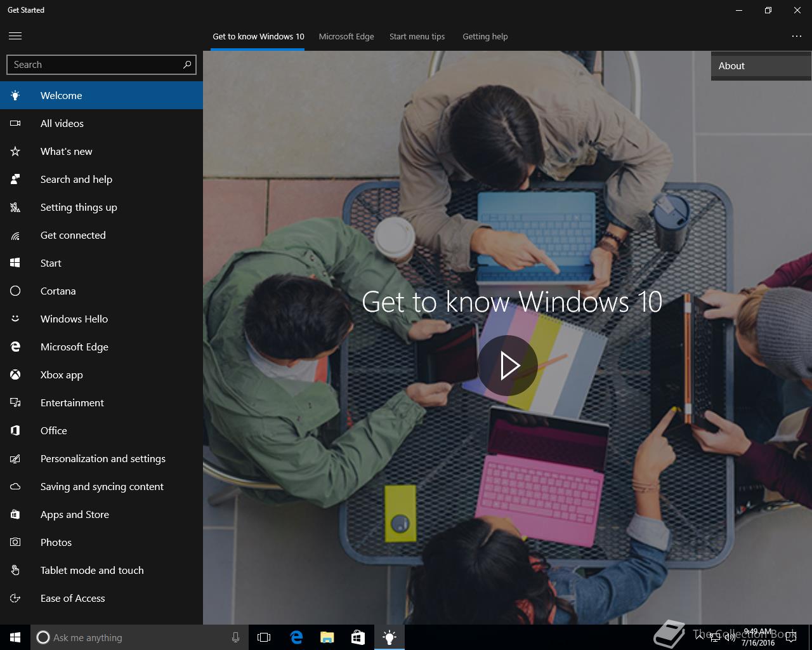Click the Get Started lightbulb taskbar icon

(389, 637)
